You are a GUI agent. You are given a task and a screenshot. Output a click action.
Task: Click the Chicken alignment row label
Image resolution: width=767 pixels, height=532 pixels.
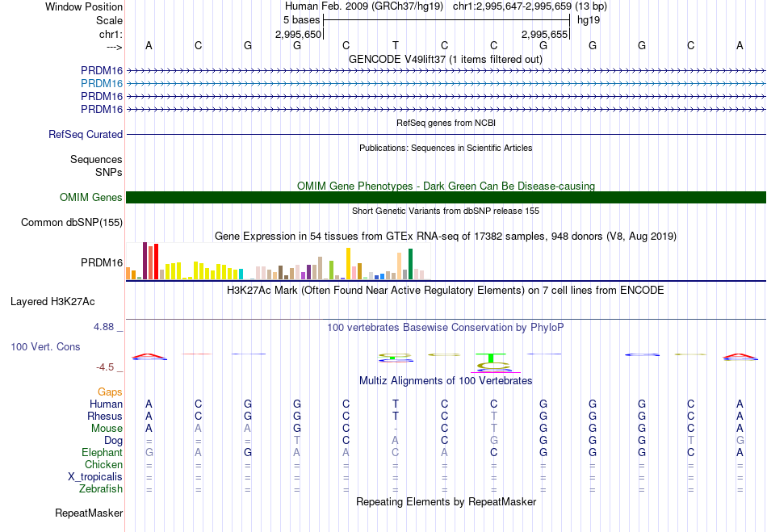[x=103, y=464]
